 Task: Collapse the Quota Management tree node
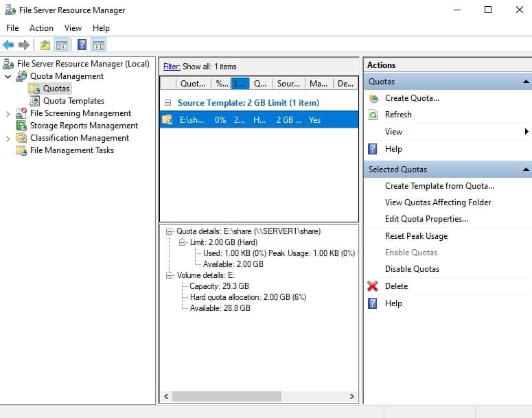[8, 76]
